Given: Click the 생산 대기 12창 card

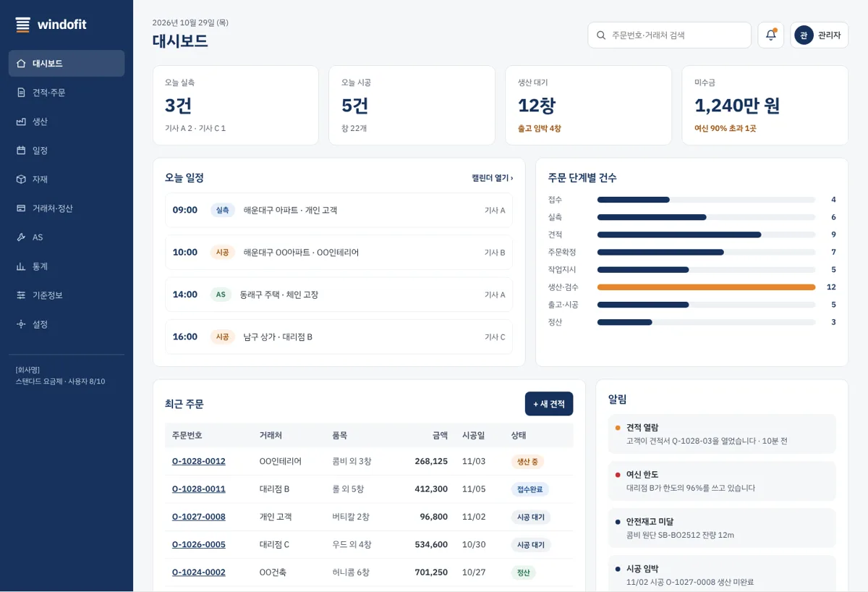Looking at the screenshot, I should [x=588, y=106].
